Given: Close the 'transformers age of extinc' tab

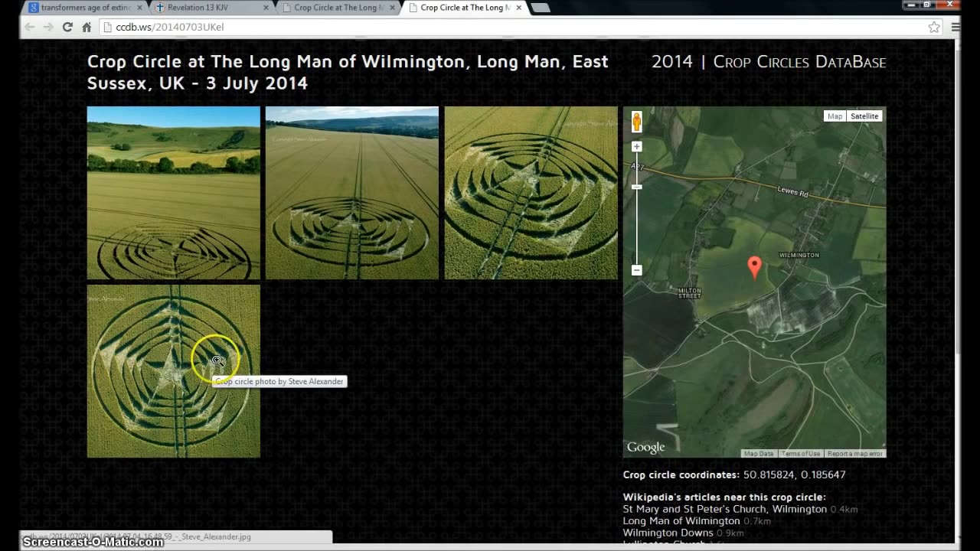Looking at the screenshot, I should point(139,8).
